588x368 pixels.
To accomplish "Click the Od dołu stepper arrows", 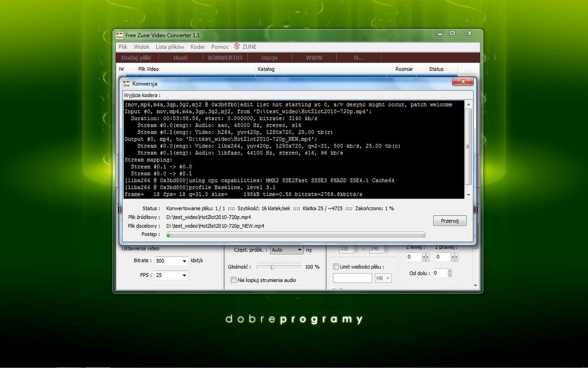I will [450, 273].
